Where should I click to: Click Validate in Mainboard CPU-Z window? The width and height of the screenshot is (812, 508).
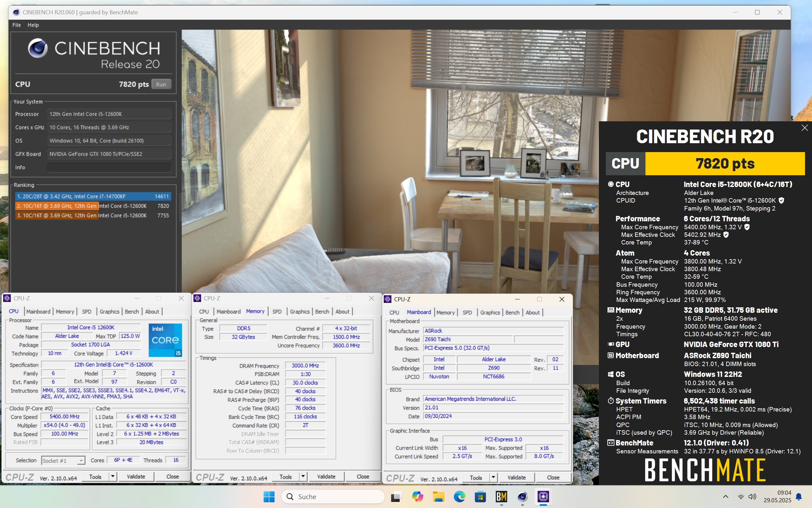pyautogui.click(x=516, y=478)
